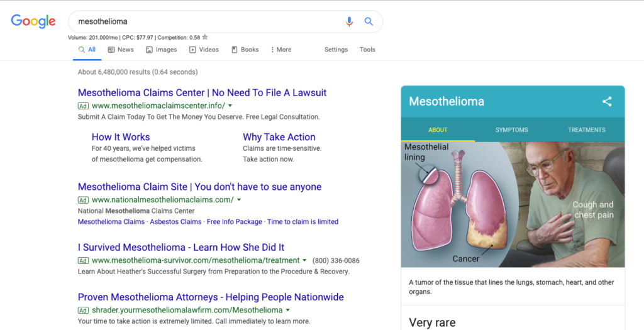The image size is (644, 330).
Task: Open the ABOUT tab in knowledge panel
Action: 438,129
